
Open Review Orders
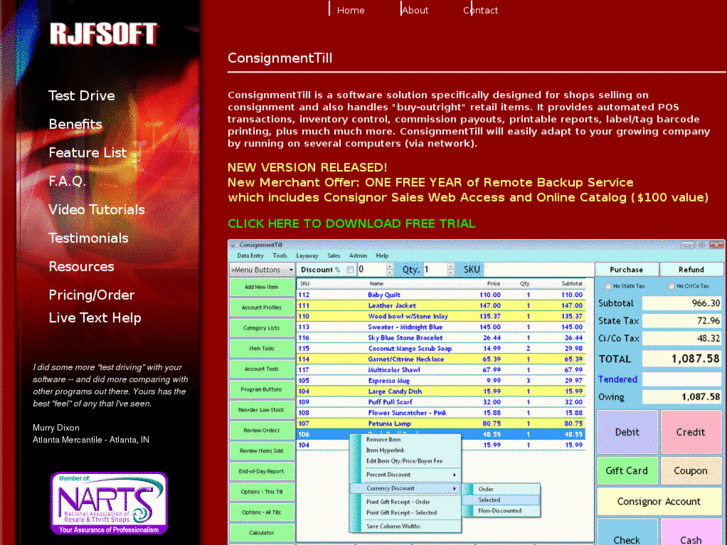[x=261, y=430]
